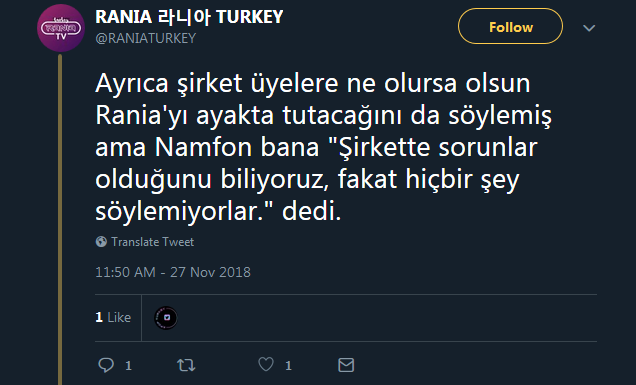636x385 pixels.
Task: Like the tweet with the heart icon
Action: pyautogui.click(x=266, y=364)
